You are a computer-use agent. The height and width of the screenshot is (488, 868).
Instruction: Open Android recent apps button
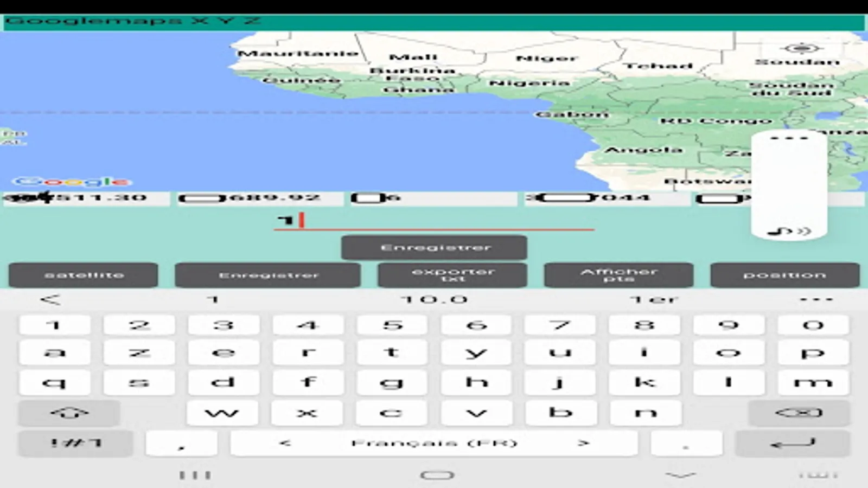coord(195,476)
